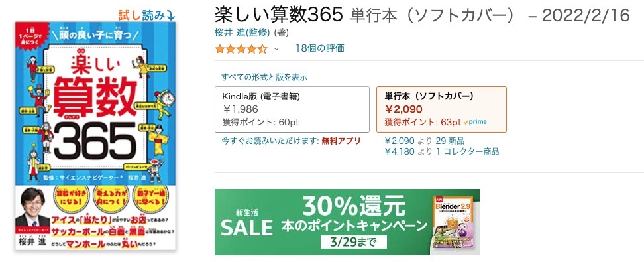644x262 pixels.
Task: Click the 30%還元 SALE campaign banner
Action: pyautogui.click(x=347, y=222)
